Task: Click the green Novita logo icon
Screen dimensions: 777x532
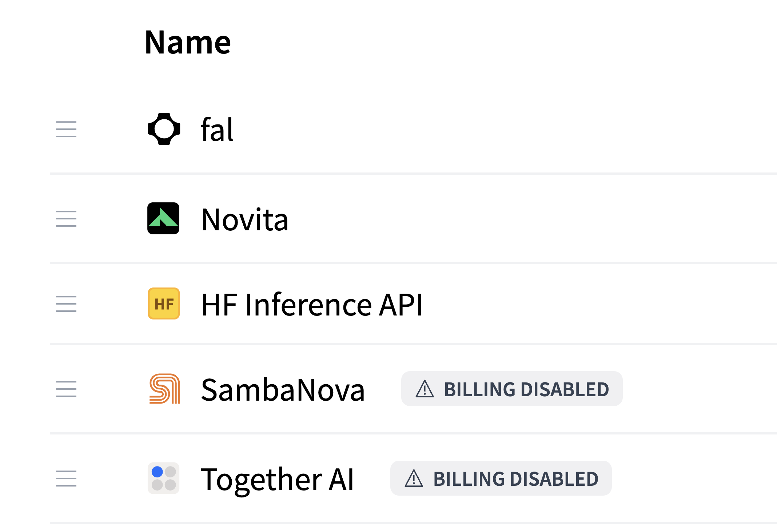Action: (x=163, y=218)
